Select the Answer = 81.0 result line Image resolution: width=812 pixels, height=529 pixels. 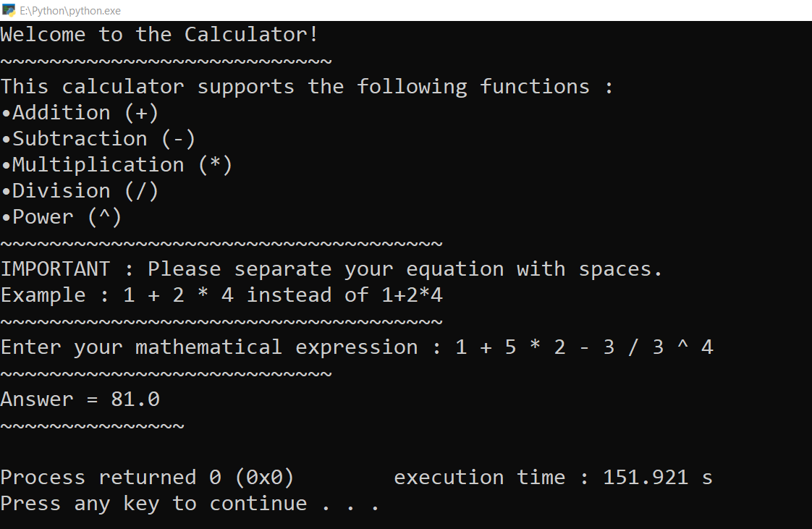(x=80, y=399)
